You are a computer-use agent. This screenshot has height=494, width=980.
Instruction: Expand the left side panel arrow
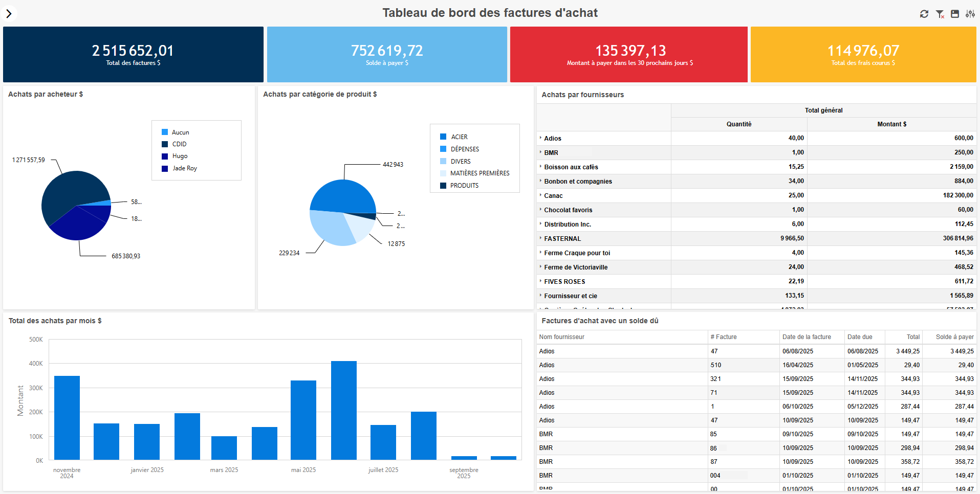tap(9, 14)
